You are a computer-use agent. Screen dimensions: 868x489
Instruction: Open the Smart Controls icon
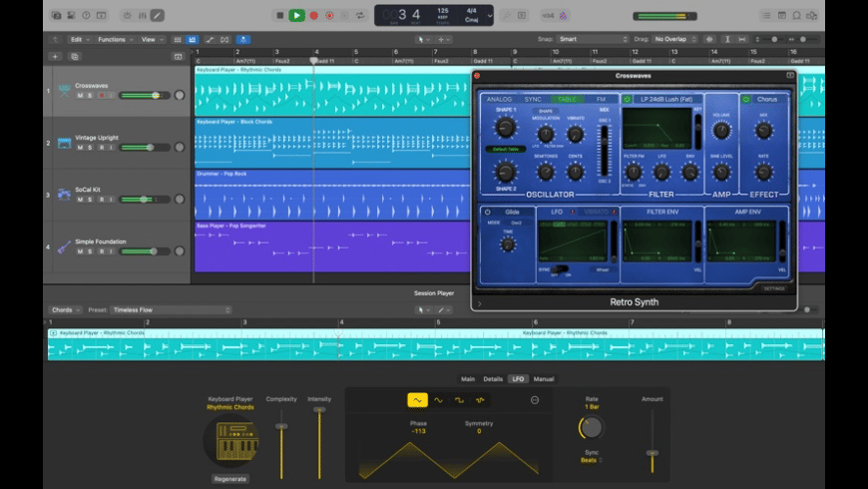128,16
